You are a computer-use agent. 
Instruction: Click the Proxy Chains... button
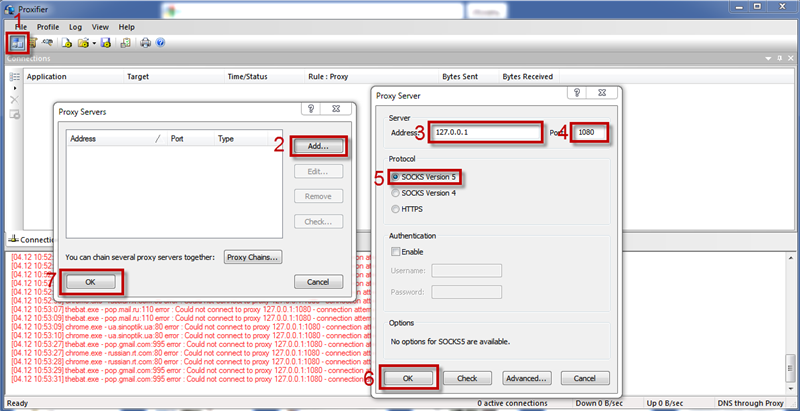(253, 257)
